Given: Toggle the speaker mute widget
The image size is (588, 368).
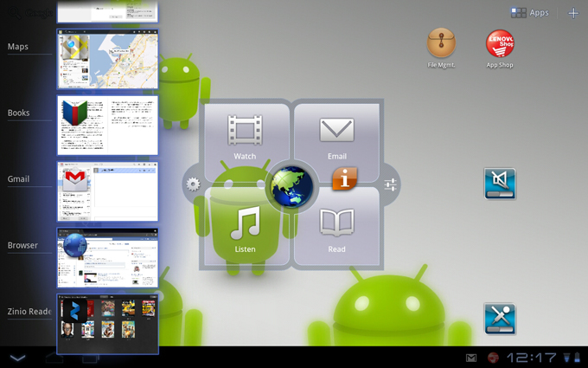Looking at the screenshot, I should click(500, 184).
